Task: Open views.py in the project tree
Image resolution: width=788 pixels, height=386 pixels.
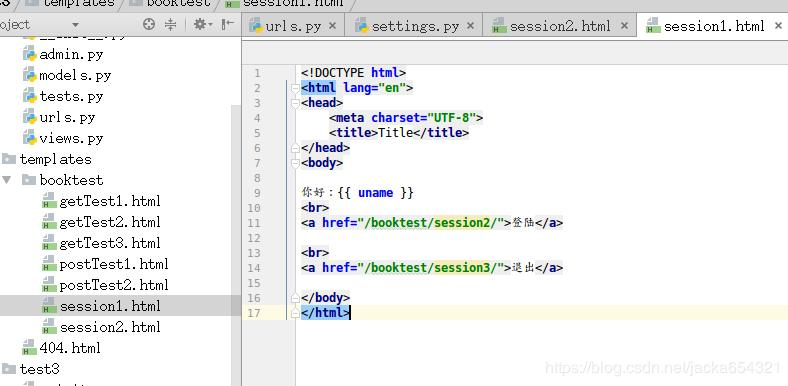Action: pos(71,139)
